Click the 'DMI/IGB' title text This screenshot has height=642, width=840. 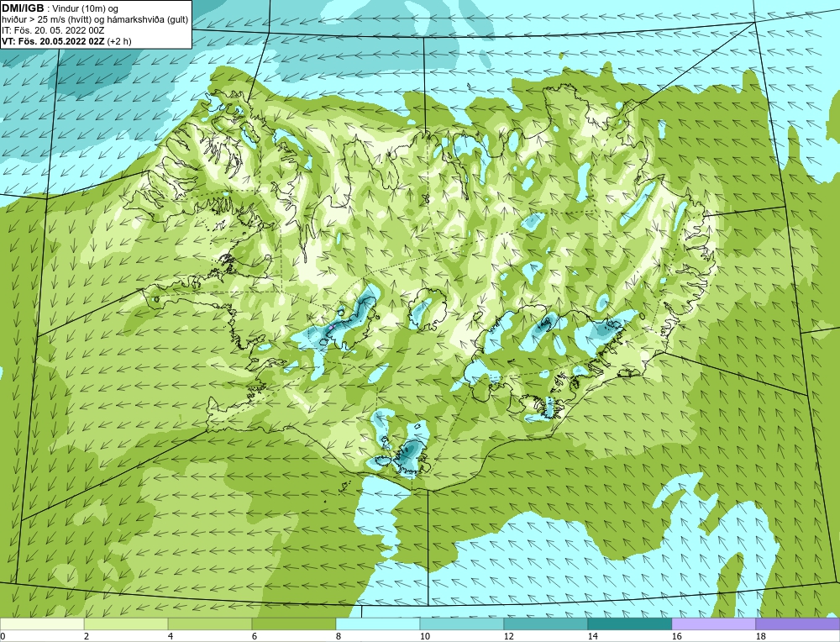pos(23,8)
